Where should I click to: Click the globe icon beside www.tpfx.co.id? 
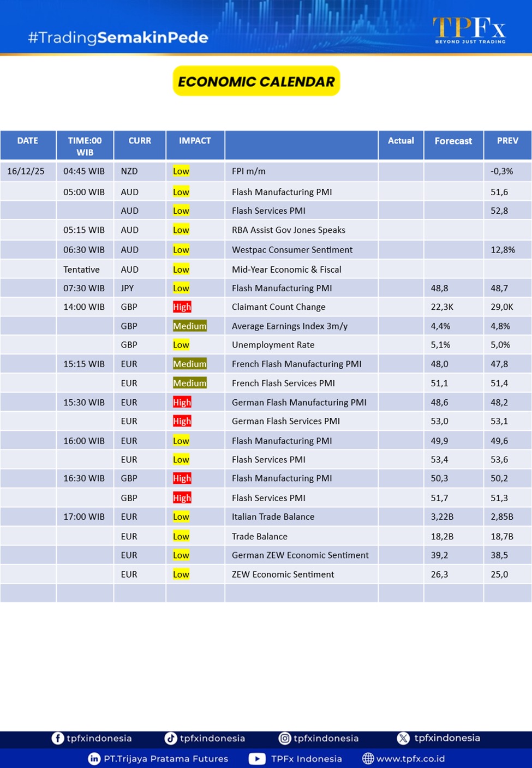[x=368, y=759]
